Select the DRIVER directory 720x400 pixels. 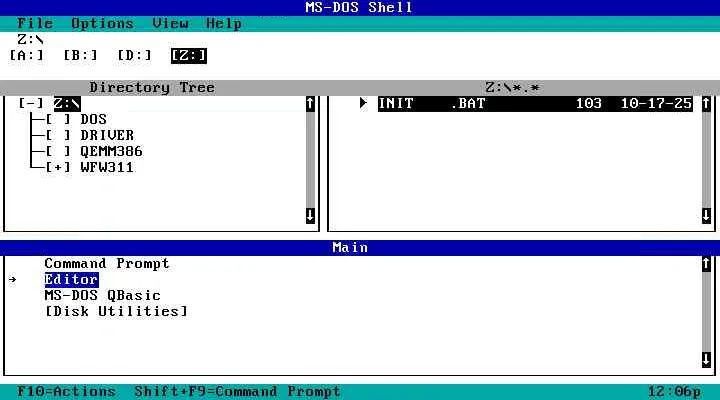(107, 135)
